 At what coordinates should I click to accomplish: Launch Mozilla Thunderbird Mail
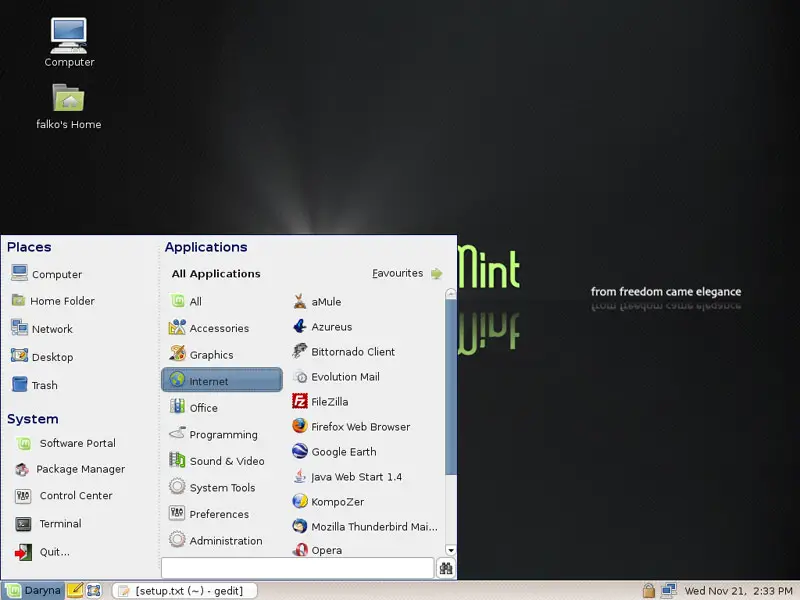[365, 527]
